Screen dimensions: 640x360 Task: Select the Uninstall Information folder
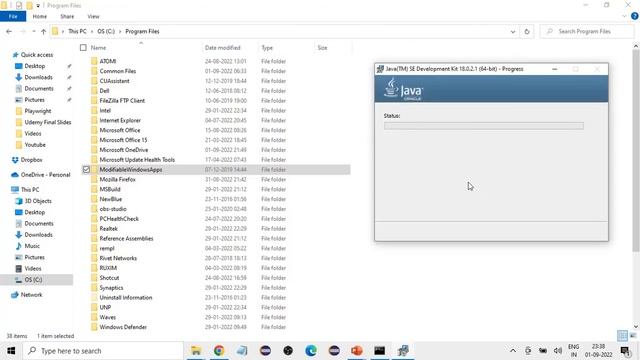pyautogui.click(x=126, y=298)
